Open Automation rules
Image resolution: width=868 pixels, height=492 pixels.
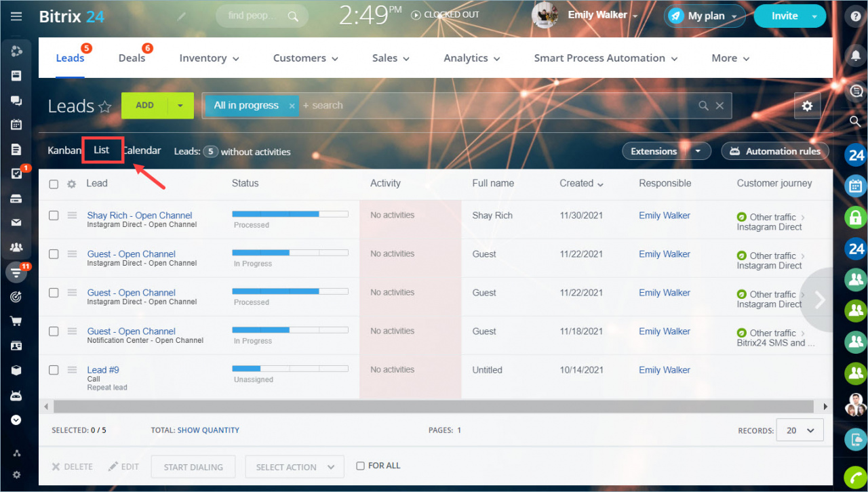(x=775, y=151)
